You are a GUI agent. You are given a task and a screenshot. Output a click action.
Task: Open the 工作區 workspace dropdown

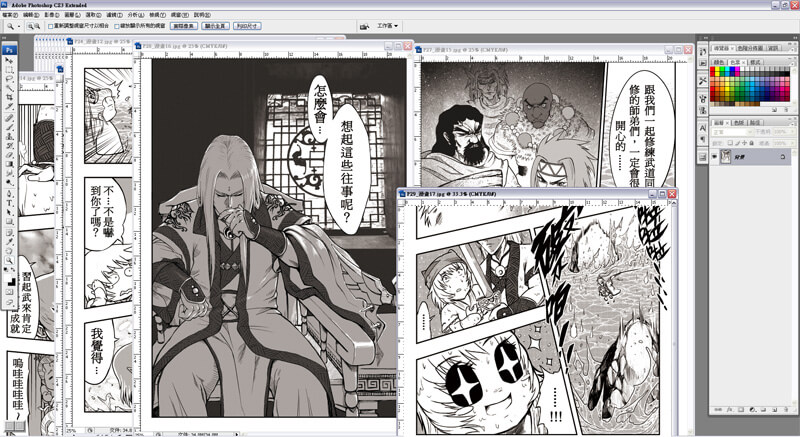pos(388,26)
